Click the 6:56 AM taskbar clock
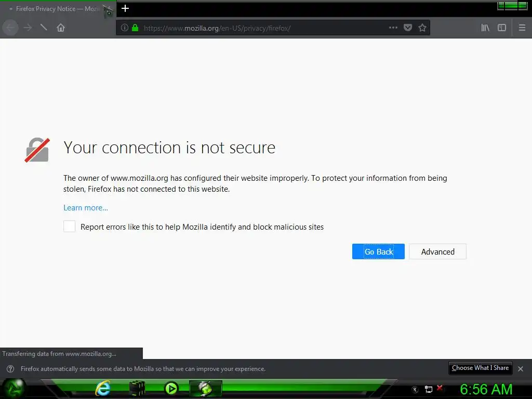 (x=486, y=390)
